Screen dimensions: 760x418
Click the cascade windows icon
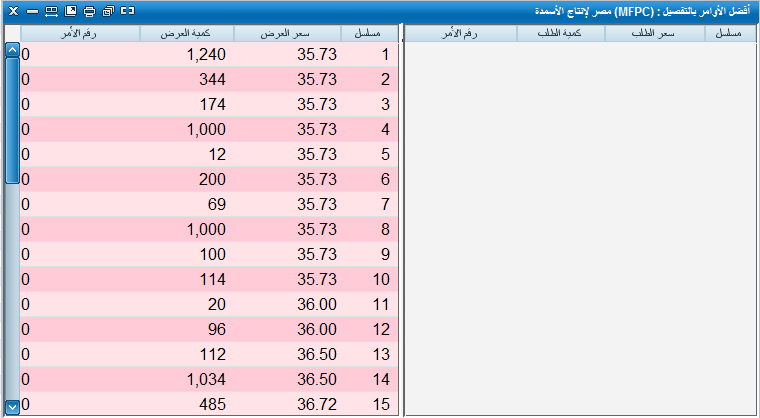108,10
